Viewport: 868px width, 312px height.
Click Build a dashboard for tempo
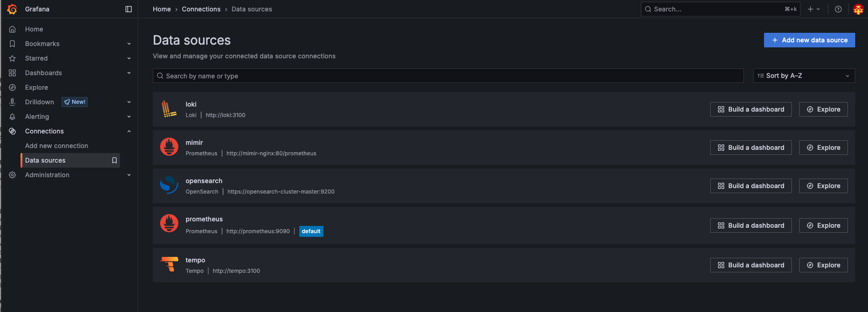coord(751,265)
